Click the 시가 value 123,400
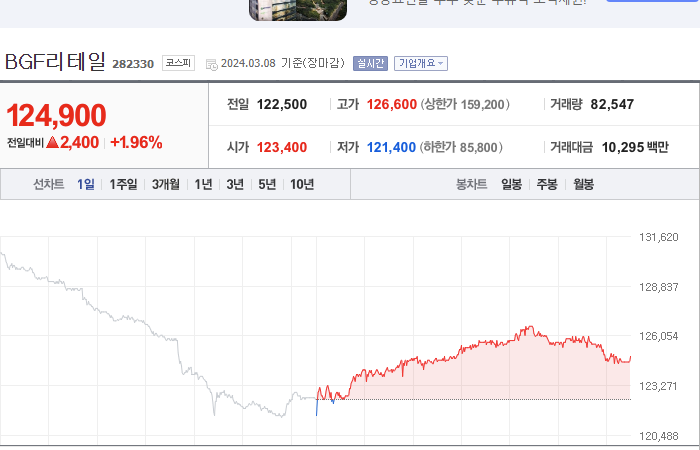 click(282, 147)
